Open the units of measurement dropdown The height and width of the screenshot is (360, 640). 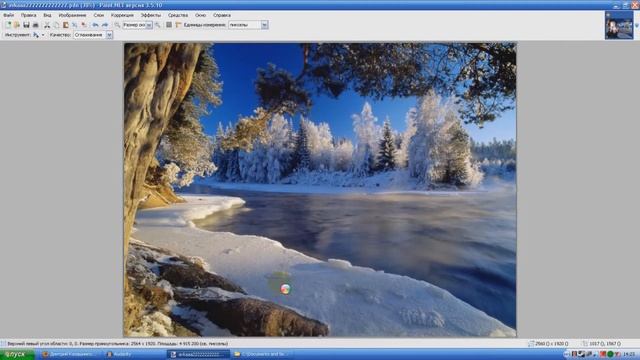pyautogui.click(x=264, y=25)
